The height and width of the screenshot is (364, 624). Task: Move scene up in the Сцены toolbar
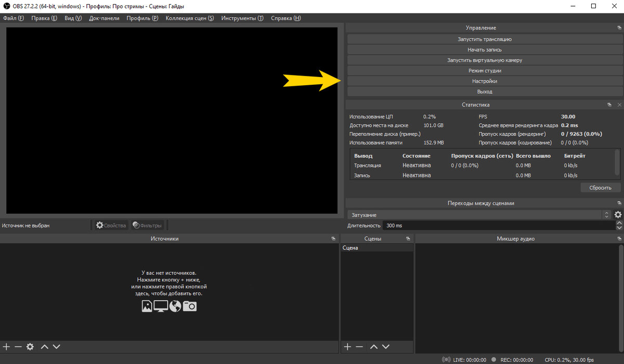373,347
